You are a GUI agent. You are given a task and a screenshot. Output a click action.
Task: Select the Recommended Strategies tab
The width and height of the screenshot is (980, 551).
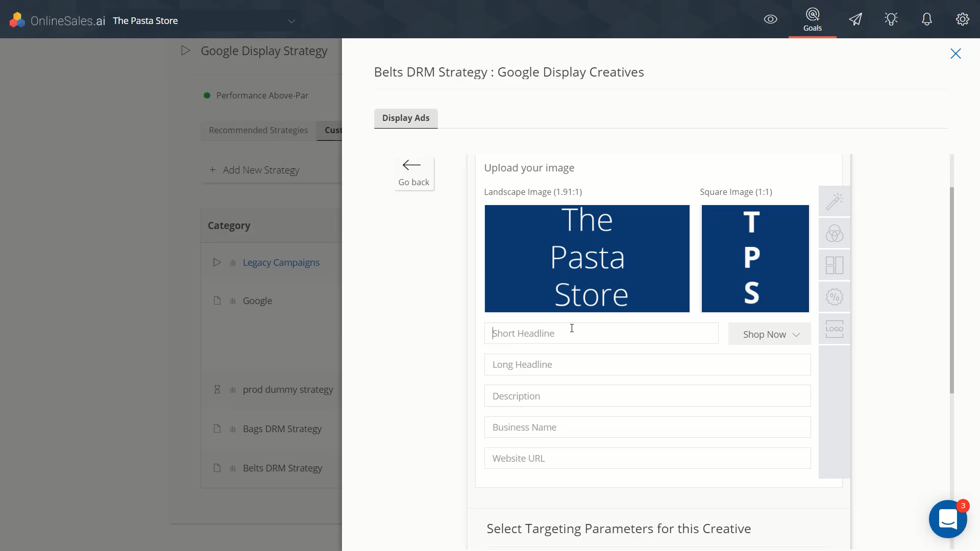[x=258, y=130]
